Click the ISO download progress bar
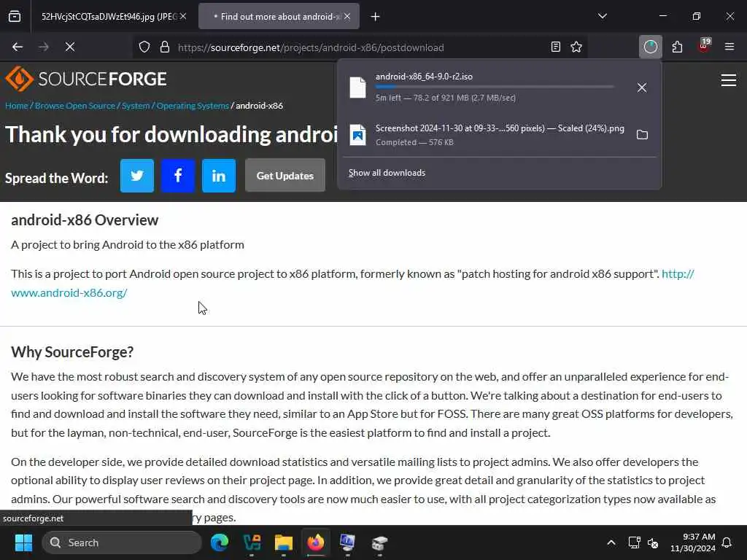The image size is (747, 560). (x=495, y=87)
